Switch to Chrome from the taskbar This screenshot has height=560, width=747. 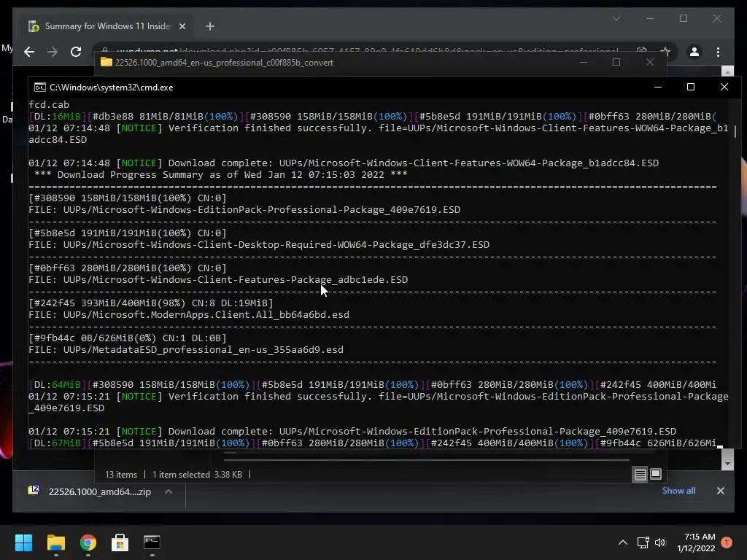pyautogui.click(x=88, y=542)
